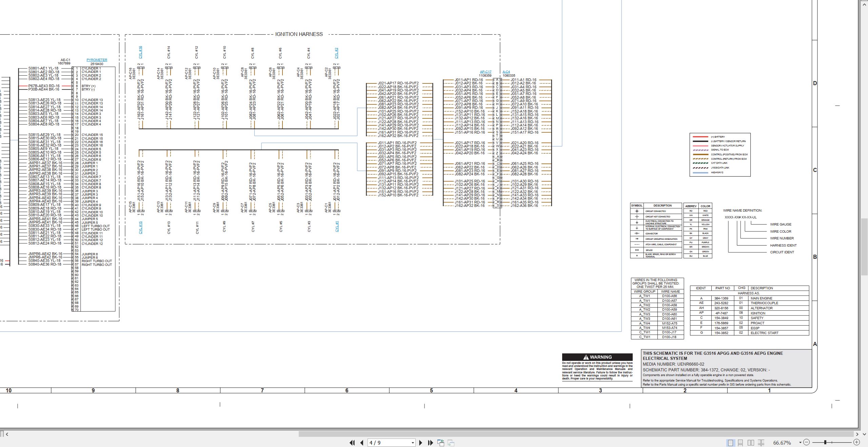
Task: Click the HIGHWAYS legend entry
Action: pyautogui.click(x=717, y=173)
